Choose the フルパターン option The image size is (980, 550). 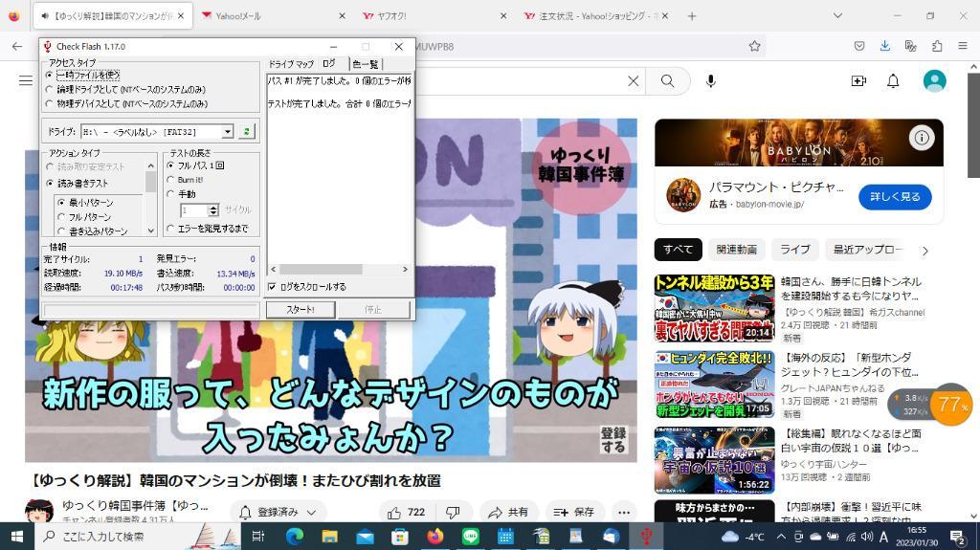(84, 217)
